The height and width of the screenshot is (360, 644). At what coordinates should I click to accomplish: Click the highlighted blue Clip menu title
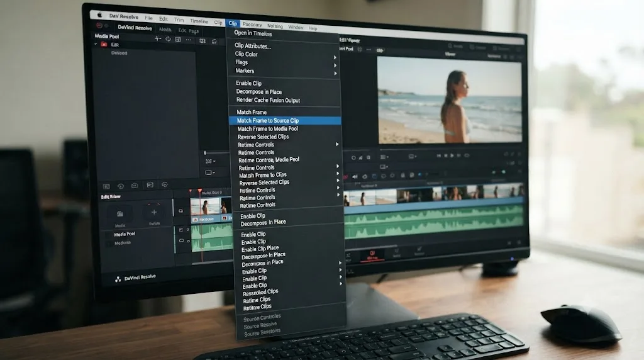233,23
